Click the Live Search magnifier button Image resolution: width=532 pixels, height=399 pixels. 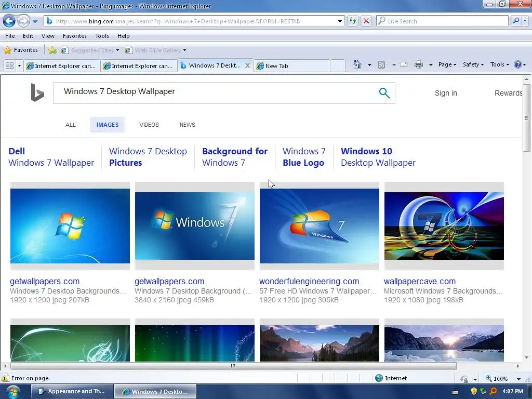coord(516,21)
